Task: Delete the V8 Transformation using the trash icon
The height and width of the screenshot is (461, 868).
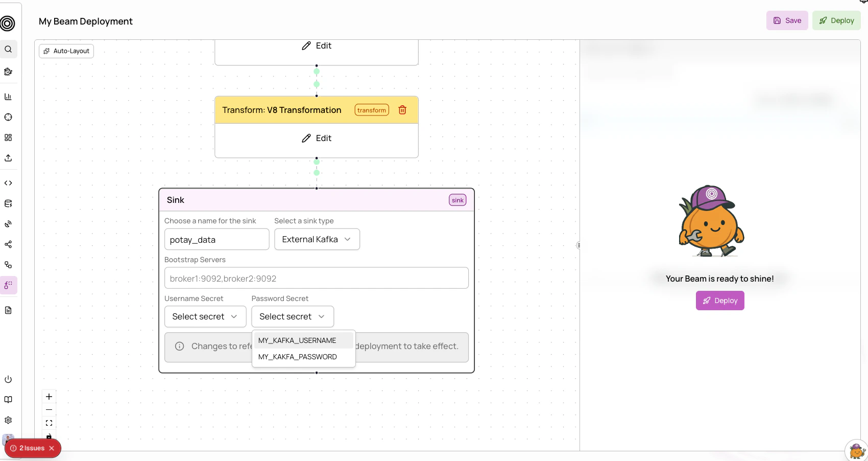Action: [402, 110]
